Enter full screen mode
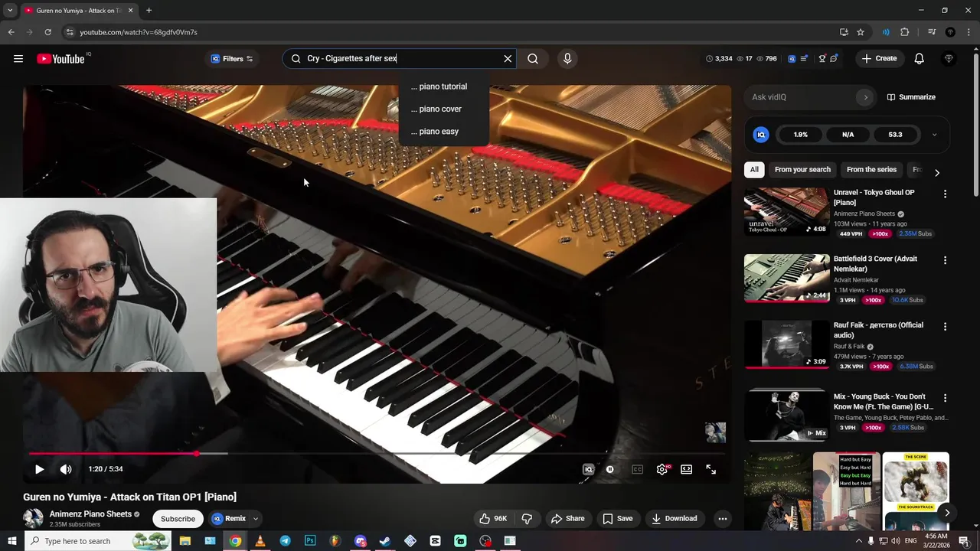Viewport: 980px width, 551px height. (x=711, y=469)
